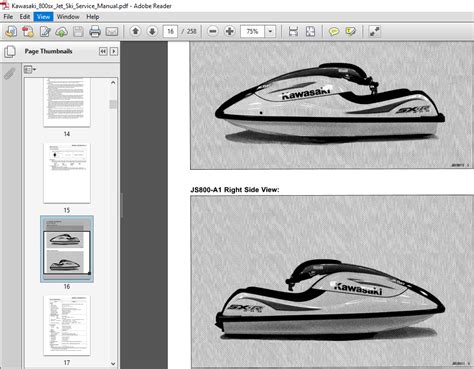The width and height of the screenshot is (474, 369).
Task: Click the Save file icon
Action: (78, 32)
